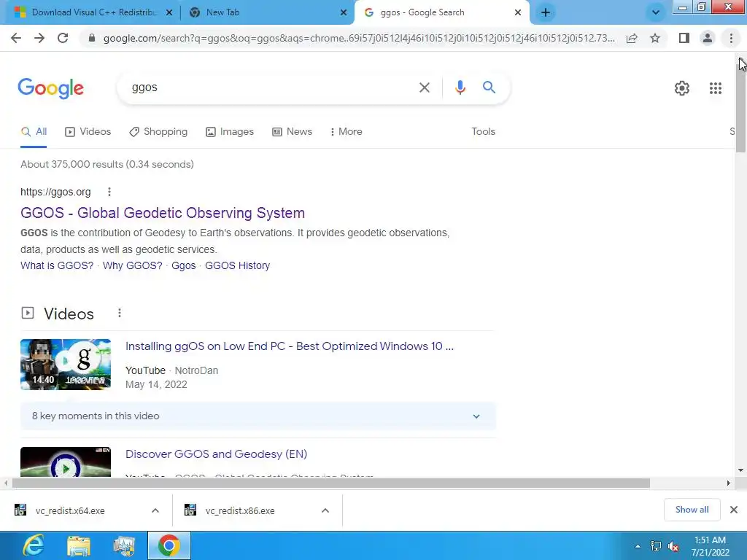Submit search with magnifier icon
The width and height of the screenshot is (747, 560).
coord(489,87)
